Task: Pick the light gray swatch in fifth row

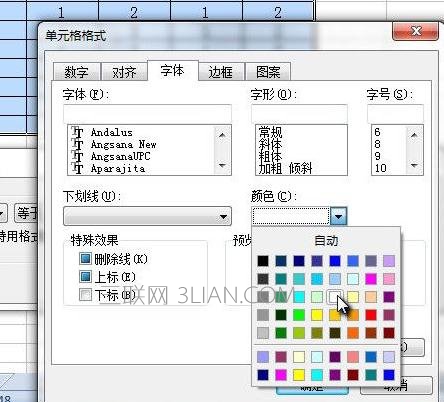Action: click(x=263, y=333)
